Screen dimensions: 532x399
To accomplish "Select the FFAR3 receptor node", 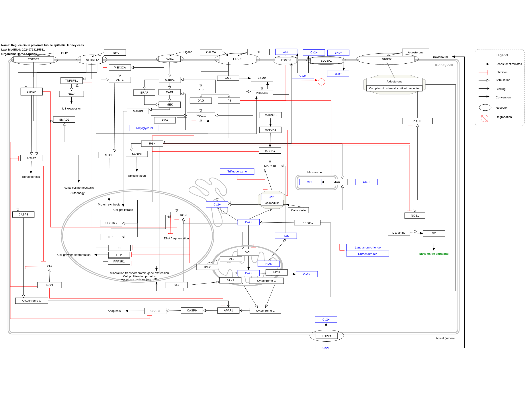I will tap(238, 59).
